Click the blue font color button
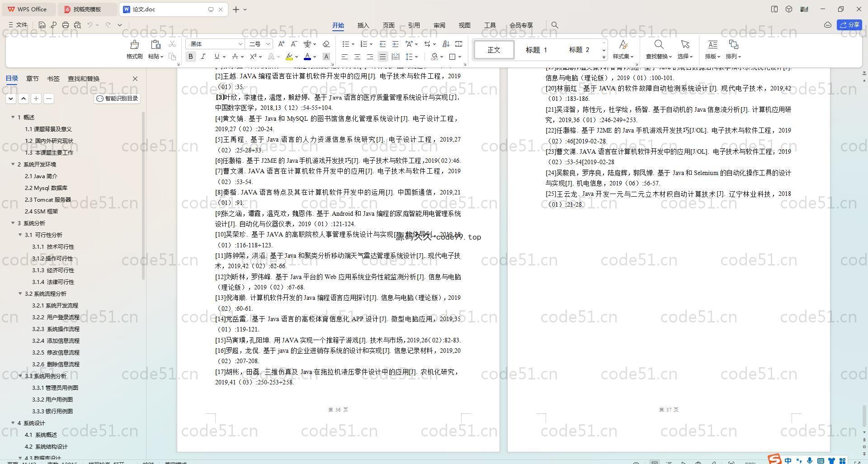Viewport: 868px width, 464px height. point(307,57)
